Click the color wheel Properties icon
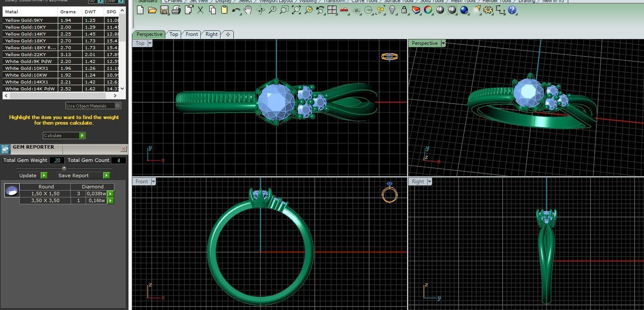The image size is (644, 310). 428,10
